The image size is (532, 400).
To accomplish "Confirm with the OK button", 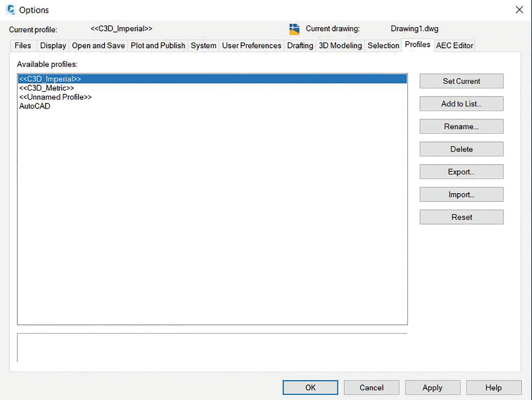I will click(310, 388).
